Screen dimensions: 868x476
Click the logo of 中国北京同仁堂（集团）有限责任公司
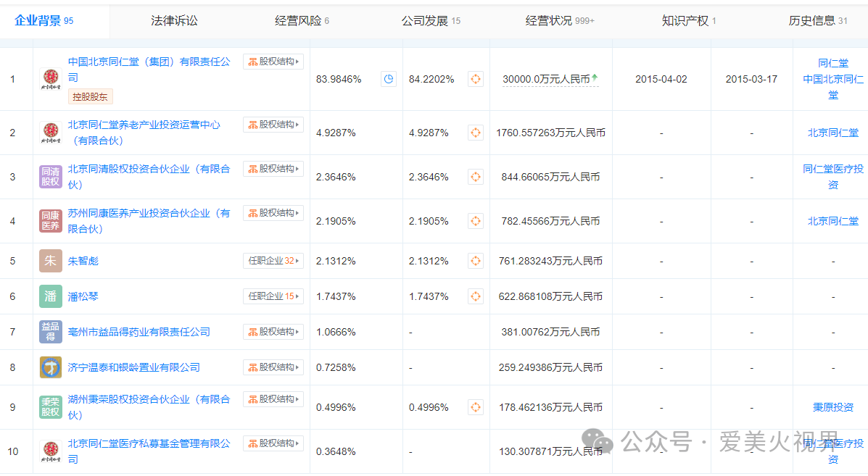coord(50,79)
